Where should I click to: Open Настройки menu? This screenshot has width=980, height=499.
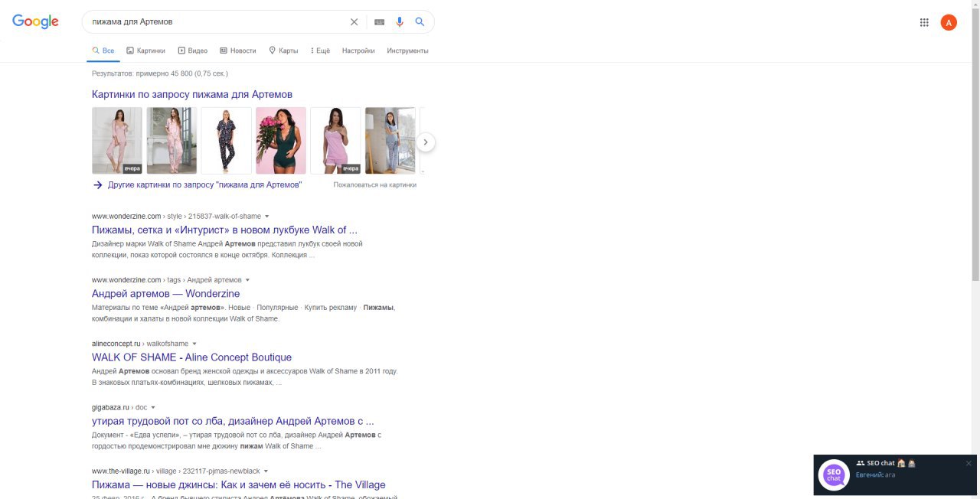click(358, 51)
